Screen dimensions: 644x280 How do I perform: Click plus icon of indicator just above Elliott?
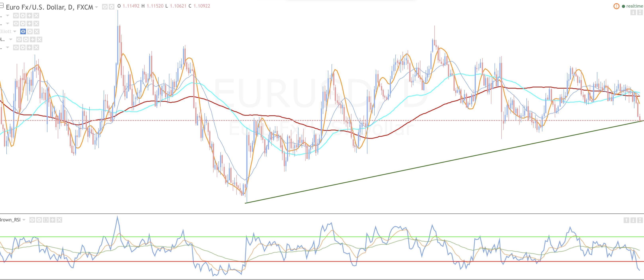[29, 24]
